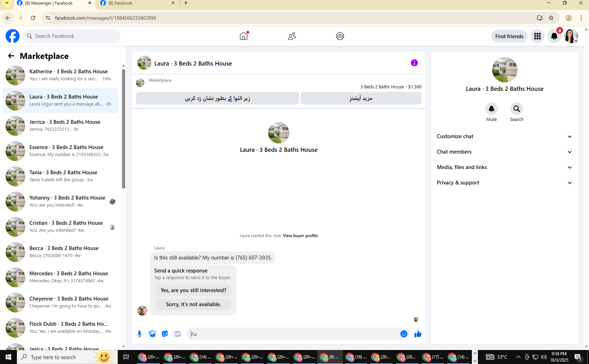
Task: Open the Flock Dubb conversation
Action: coord(60,328)
